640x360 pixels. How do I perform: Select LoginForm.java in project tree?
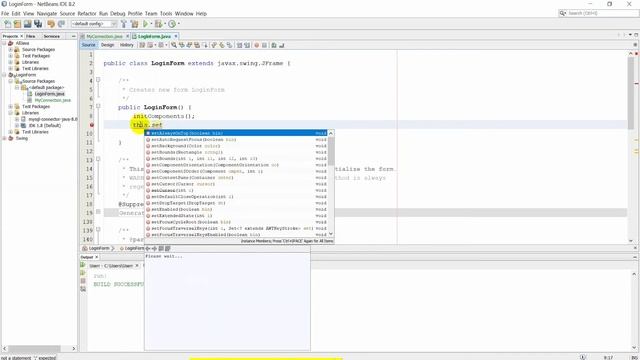49,94
